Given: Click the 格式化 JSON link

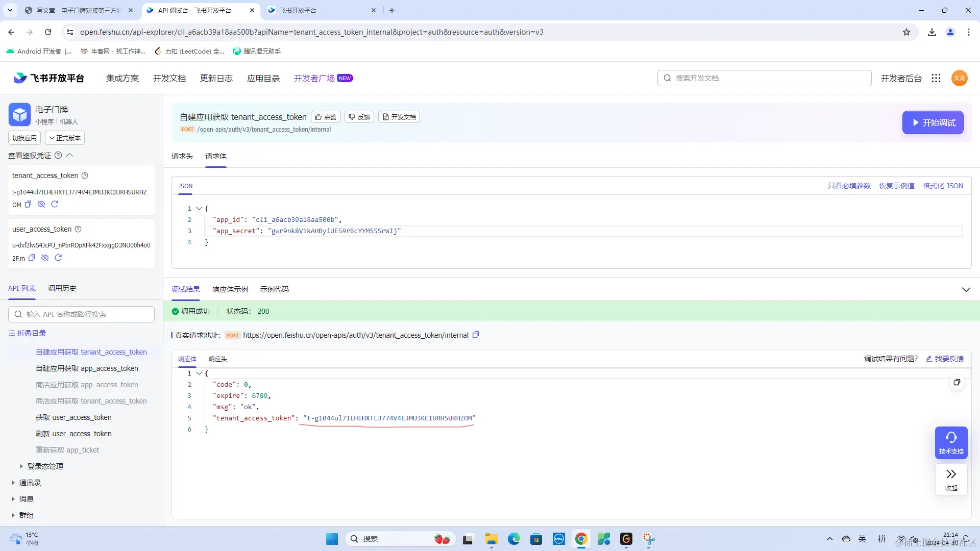Looking at the screenshot, I should tap(942, 186).
